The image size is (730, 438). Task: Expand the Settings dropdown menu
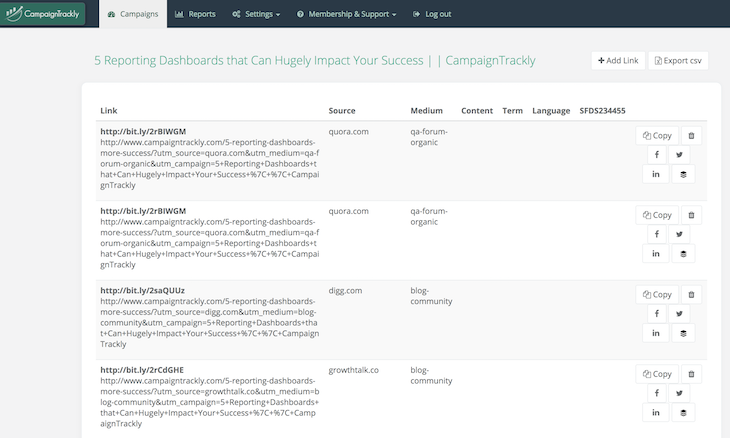[256, 14]
